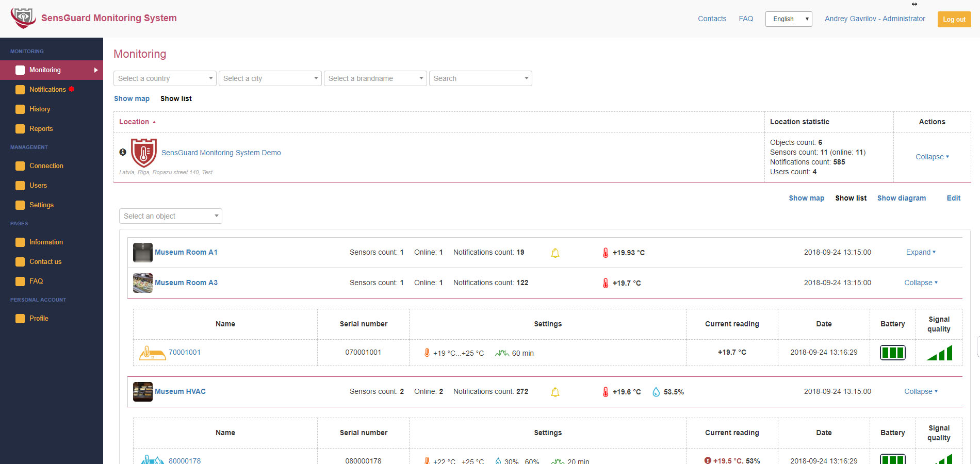
Task: Toggle the Location column sort order
Action: click(134, 122)
